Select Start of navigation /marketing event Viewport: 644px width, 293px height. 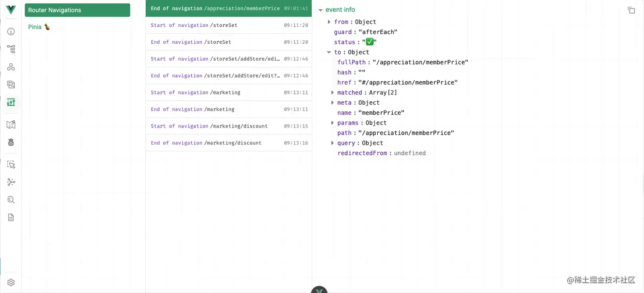click(229, 92)
